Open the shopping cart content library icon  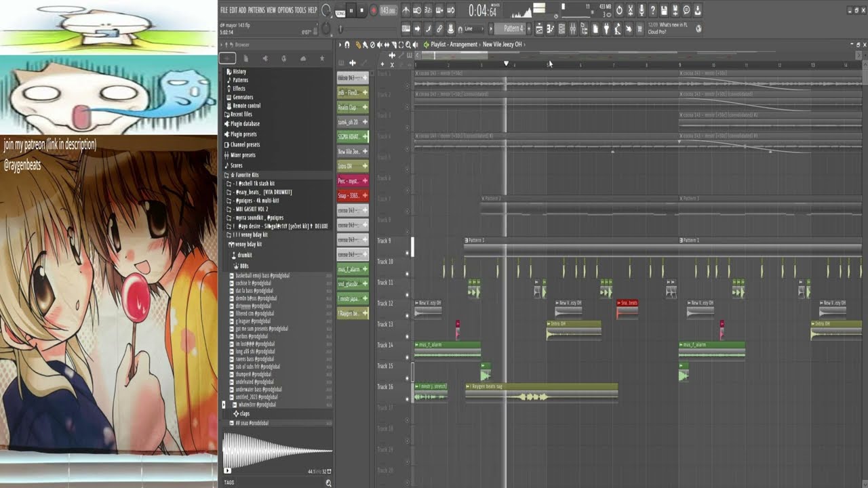pyautogui.click(x=639, y=29)
